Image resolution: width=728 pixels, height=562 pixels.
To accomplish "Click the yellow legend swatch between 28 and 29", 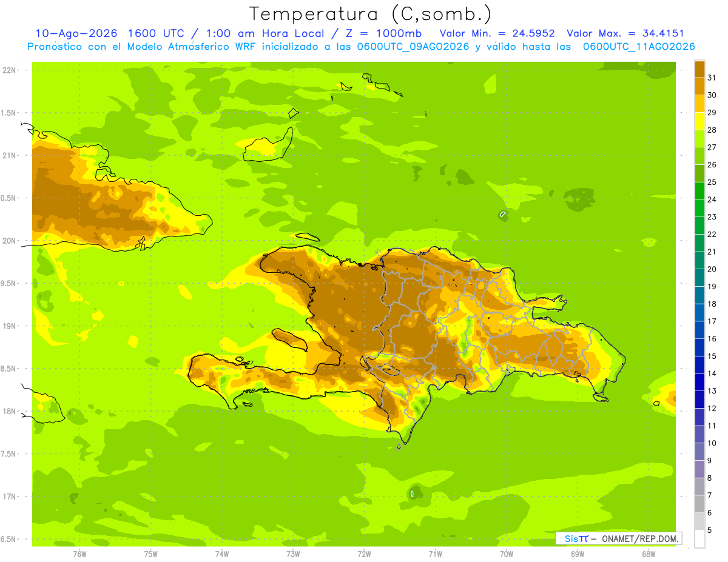I will click(x=699, y=121).
